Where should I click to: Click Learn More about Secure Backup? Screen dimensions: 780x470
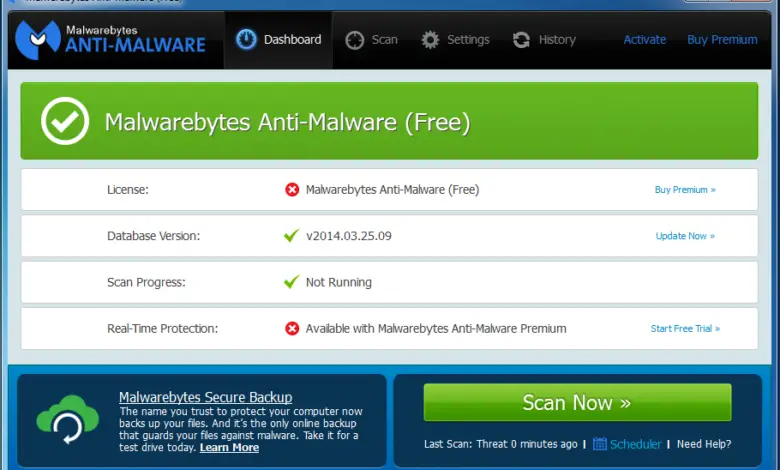(229, 448)
